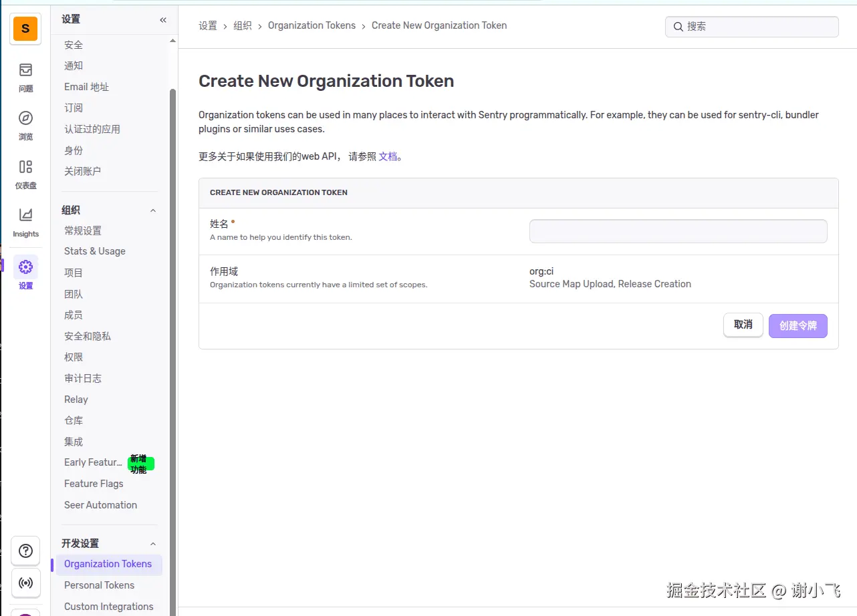Viewport: 857px width, 616px height.
Task: Click the green 新增功能 badge beside Early Features
Action: coord(140,464)
